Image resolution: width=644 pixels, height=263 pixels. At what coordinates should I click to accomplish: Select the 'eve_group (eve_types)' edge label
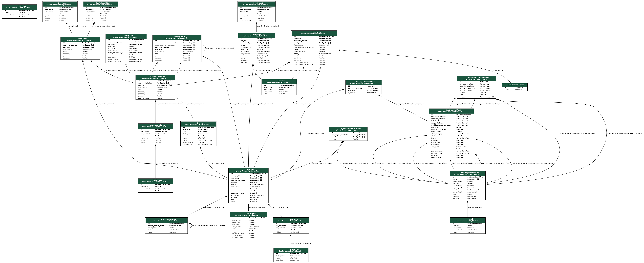281,207
